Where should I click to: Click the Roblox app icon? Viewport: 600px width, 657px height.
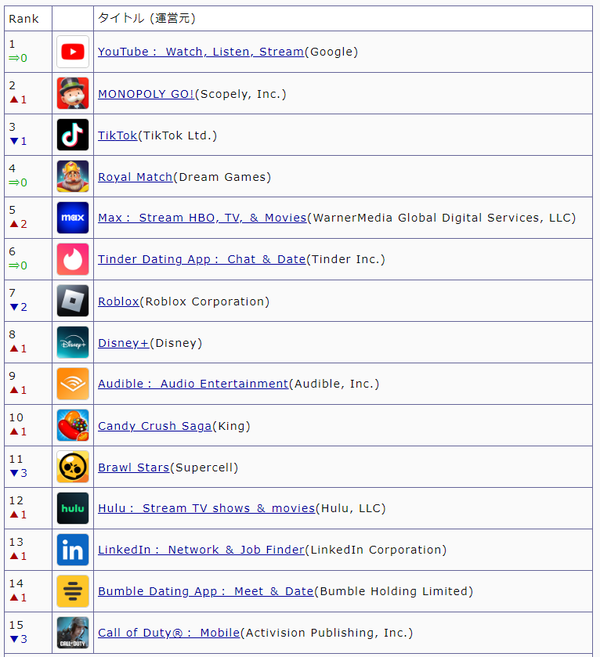(72, 300)
